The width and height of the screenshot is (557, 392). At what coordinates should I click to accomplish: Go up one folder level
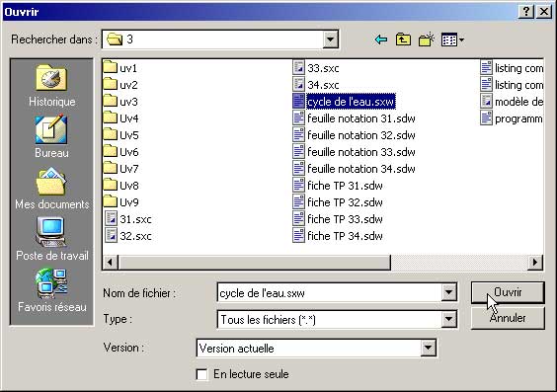(x=403, y=39)
